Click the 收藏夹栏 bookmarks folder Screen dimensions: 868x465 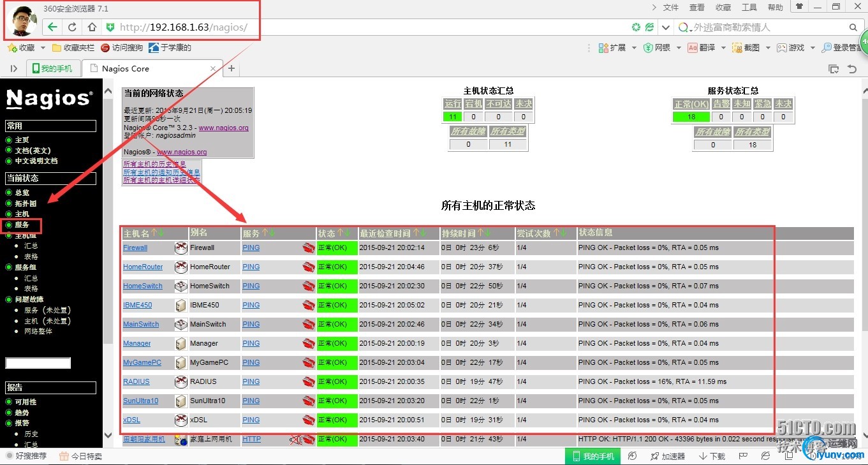point(73,48)
